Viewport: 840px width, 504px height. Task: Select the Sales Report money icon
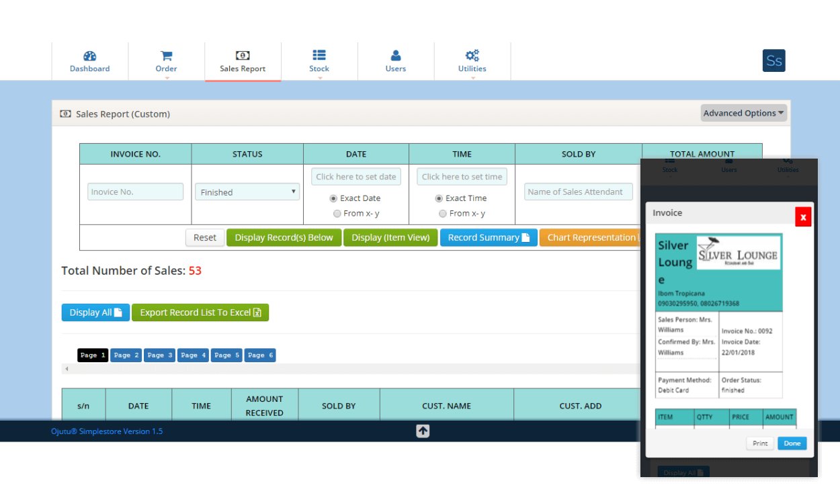click(243, 56)
